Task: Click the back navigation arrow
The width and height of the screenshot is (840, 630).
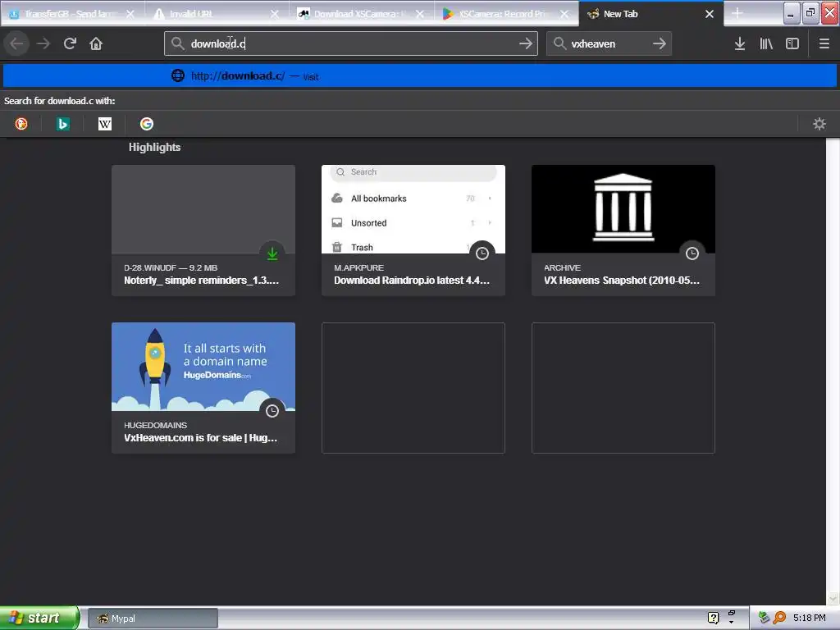Action: pyautogui.click(x=16, y=43)
